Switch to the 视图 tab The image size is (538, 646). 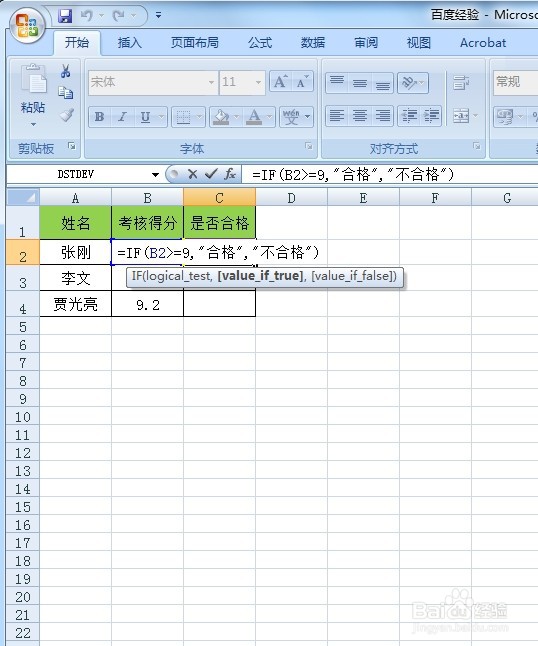(x=419, y=42)
